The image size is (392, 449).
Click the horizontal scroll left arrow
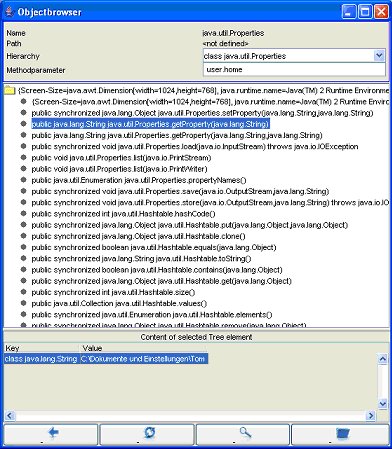(9, 415)
